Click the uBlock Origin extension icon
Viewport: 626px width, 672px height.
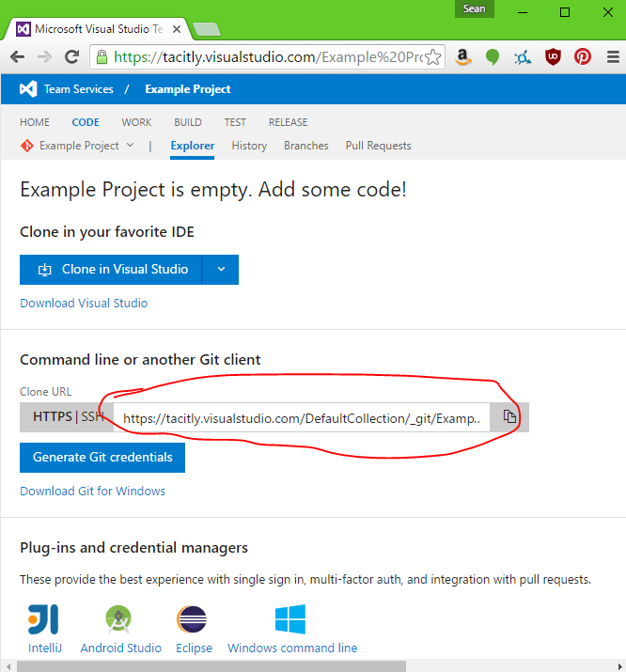[554, 57]
